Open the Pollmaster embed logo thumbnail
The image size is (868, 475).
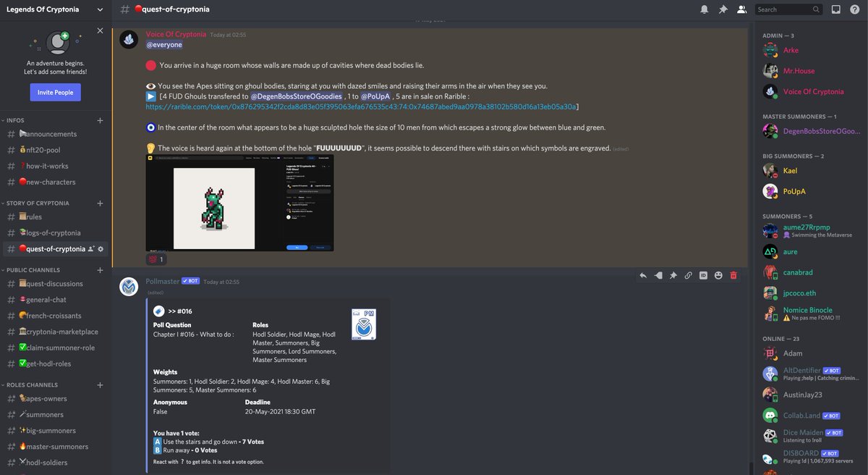coord(364,324)
